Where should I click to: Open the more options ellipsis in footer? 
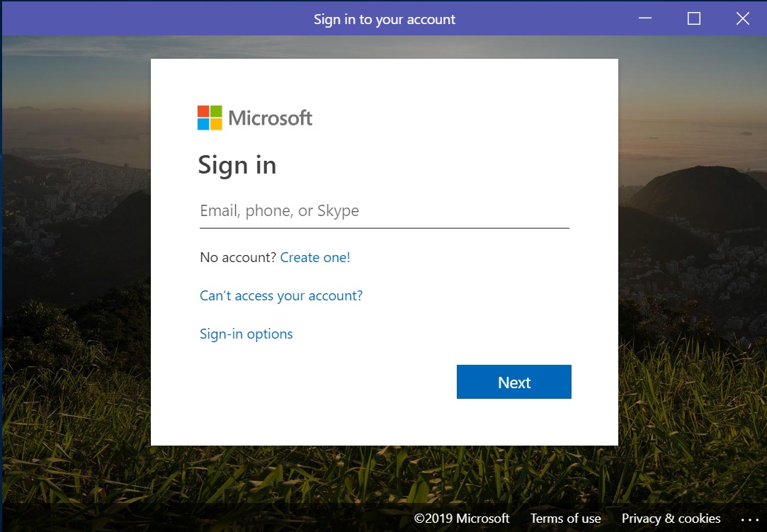pyautogui.click(x=749, y=520)
